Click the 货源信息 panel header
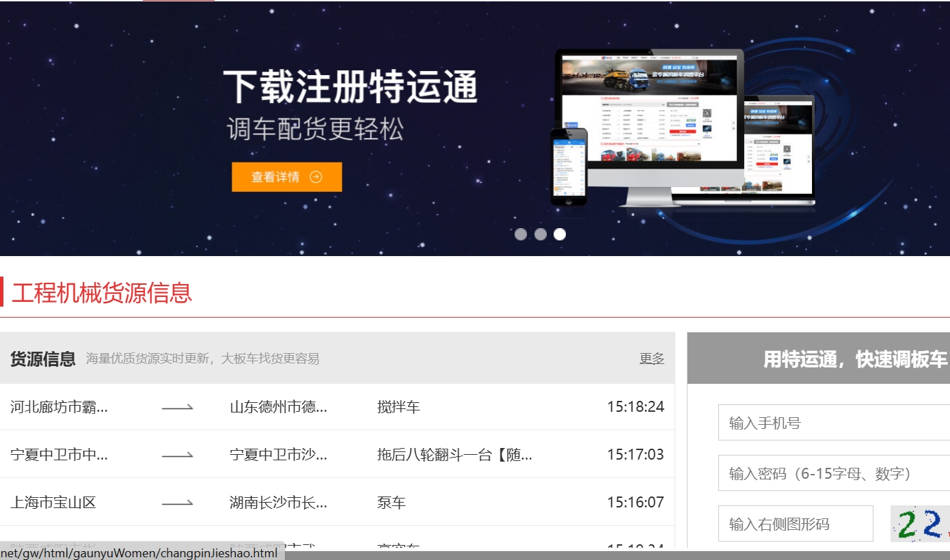This screenshot has height=560, width=950. [x=43, y=358]
